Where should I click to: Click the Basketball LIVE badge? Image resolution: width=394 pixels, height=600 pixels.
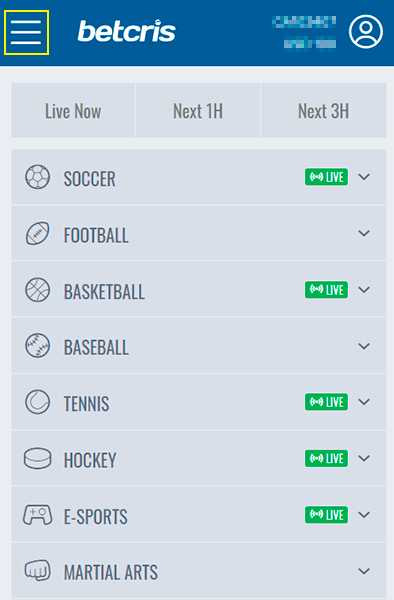pyautogui.click(x=326, y=290)
